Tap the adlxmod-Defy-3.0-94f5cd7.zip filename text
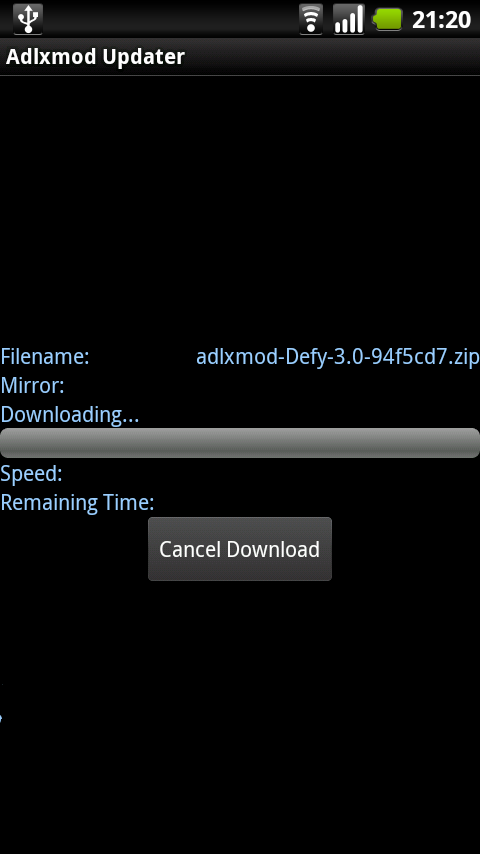480x854 pixels. (x=337, y=357)
